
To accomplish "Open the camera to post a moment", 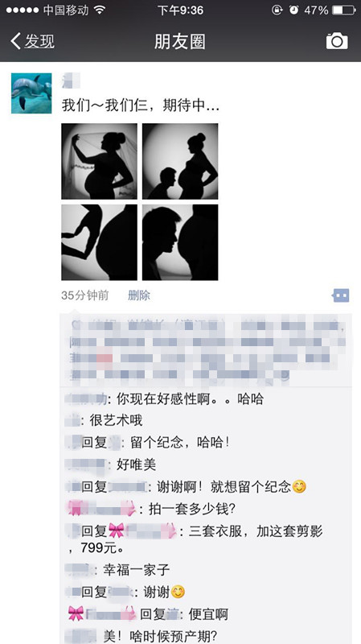I will pyautogui.click(x=337, y=41).
